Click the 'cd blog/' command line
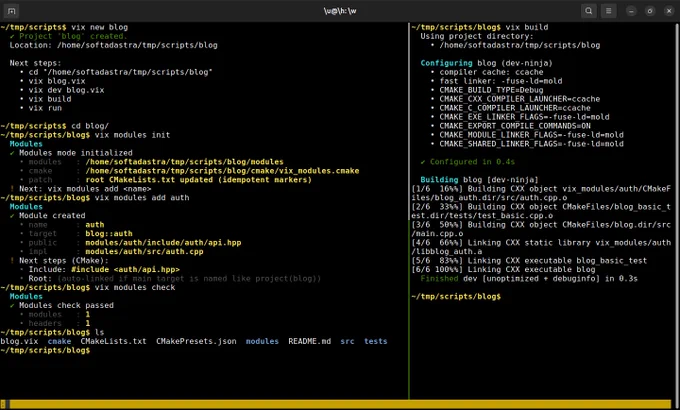680x410 pixels. [90, 126]
